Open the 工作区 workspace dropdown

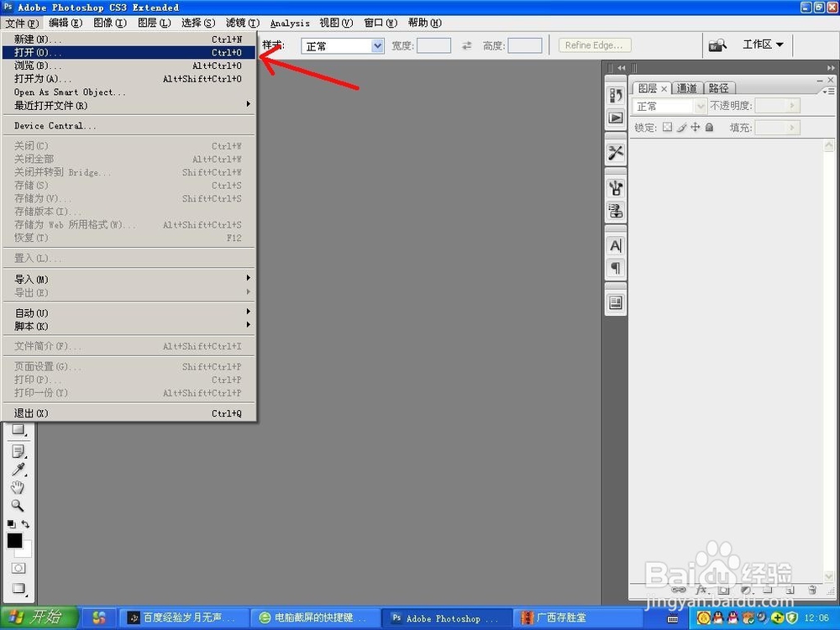[x=763, y=45]
